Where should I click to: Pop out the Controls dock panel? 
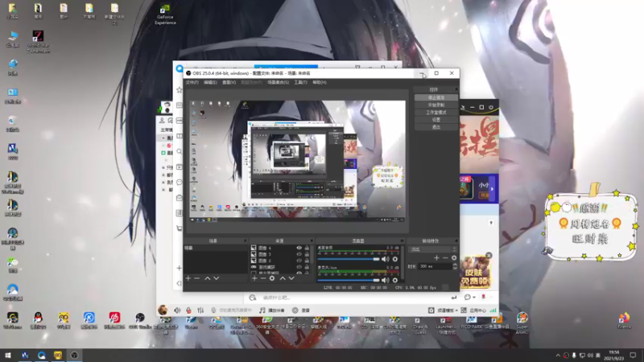click(456, 89)
